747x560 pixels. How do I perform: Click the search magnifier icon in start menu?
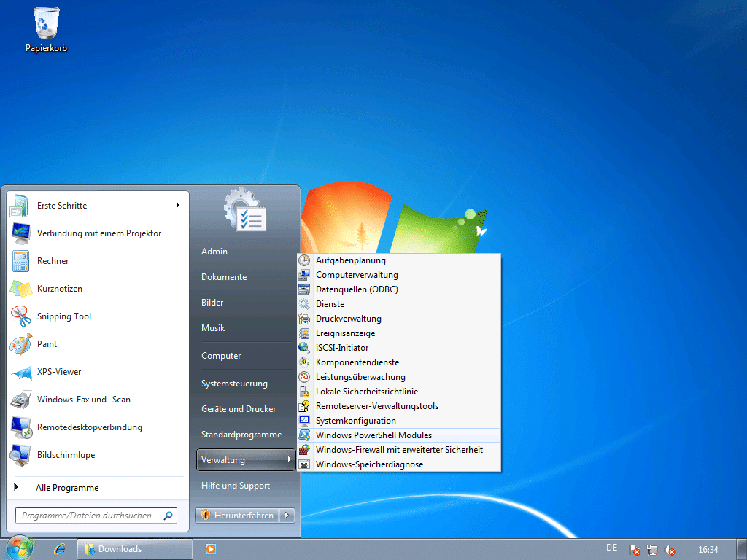point(169,516)
